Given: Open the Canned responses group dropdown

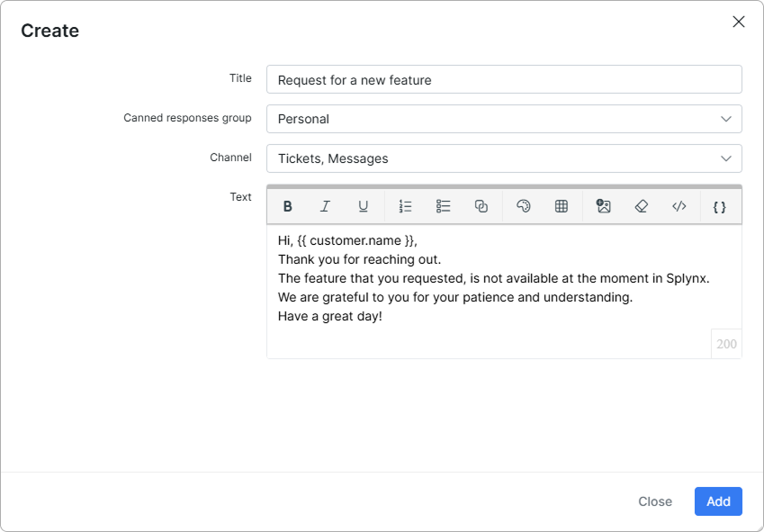Looking at the screenshot, I should [x=504, y=119].
